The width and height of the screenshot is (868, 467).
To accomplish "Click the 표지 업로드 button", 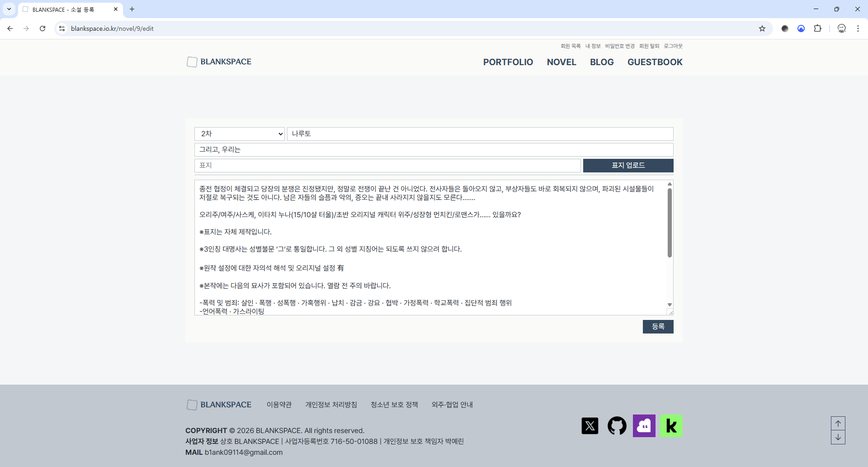I will (x=628, y=166).
